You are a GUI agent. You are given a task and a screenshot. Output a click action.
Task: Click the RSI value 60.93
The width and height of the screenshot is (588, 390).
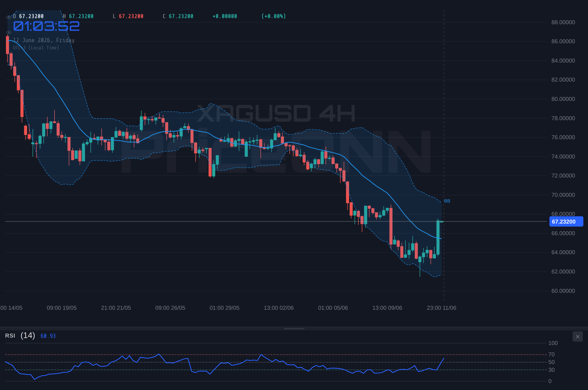pyautogui.click(x=48, y=336)
